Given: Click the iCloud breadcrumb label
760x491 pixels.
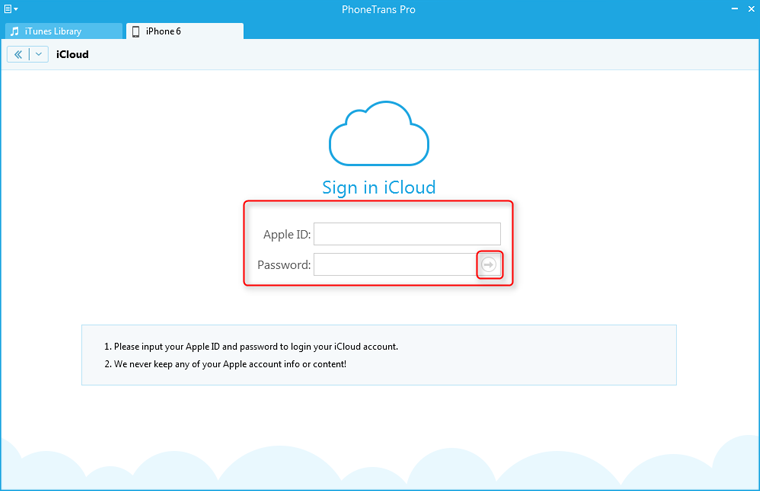Looking at the screenshot, I should 73,54.
